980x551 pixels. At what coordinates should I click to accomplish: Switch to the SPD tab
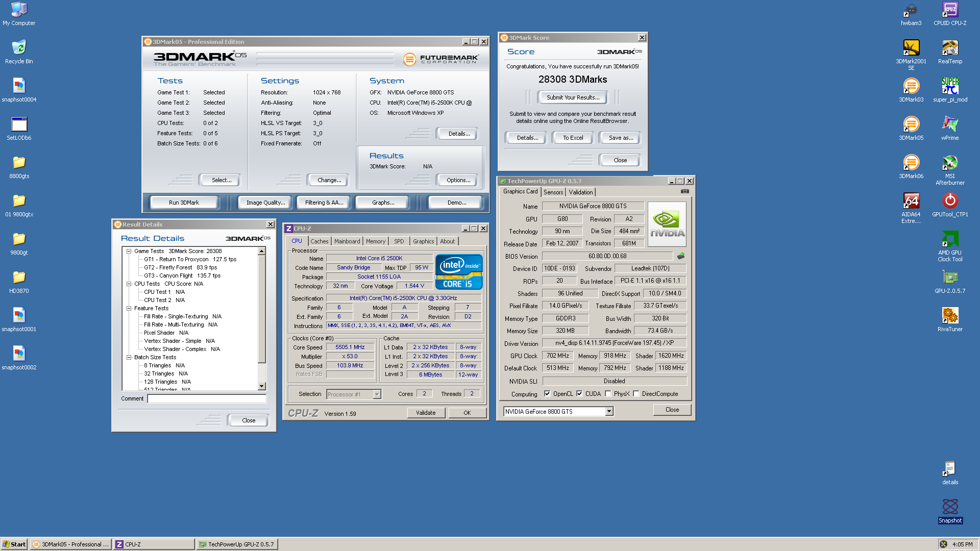(x=399, y=241)
